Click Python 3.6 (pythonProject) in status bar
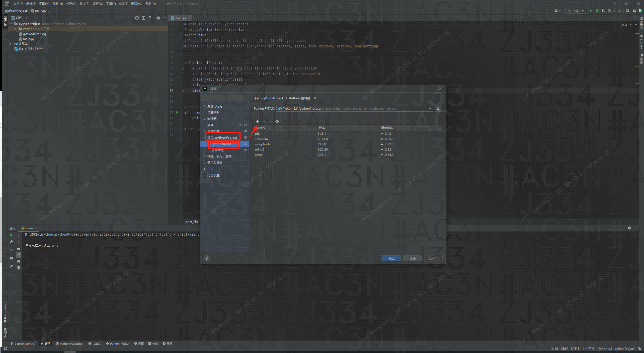Screen dimensions: 644x353 coord(616,349)
